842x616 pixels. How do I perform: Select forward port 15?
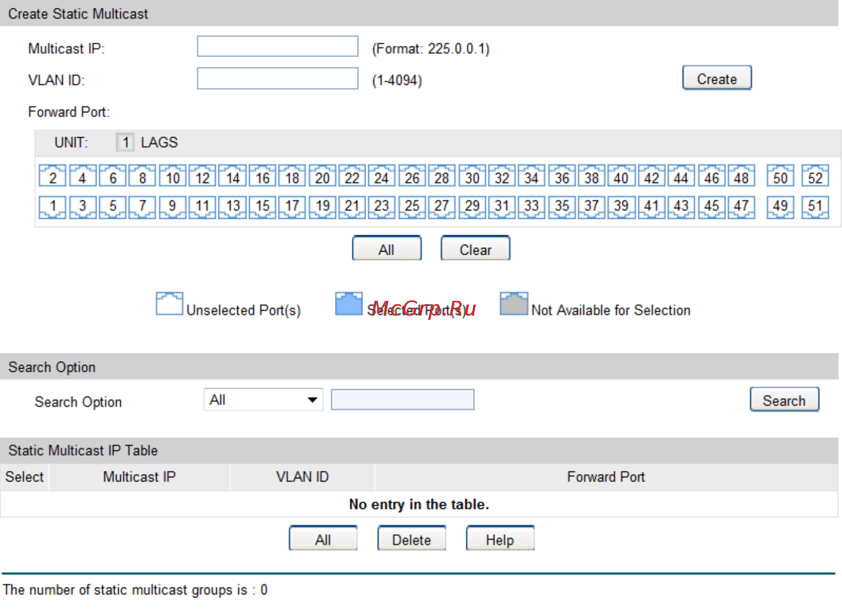[x=262, y=207]
